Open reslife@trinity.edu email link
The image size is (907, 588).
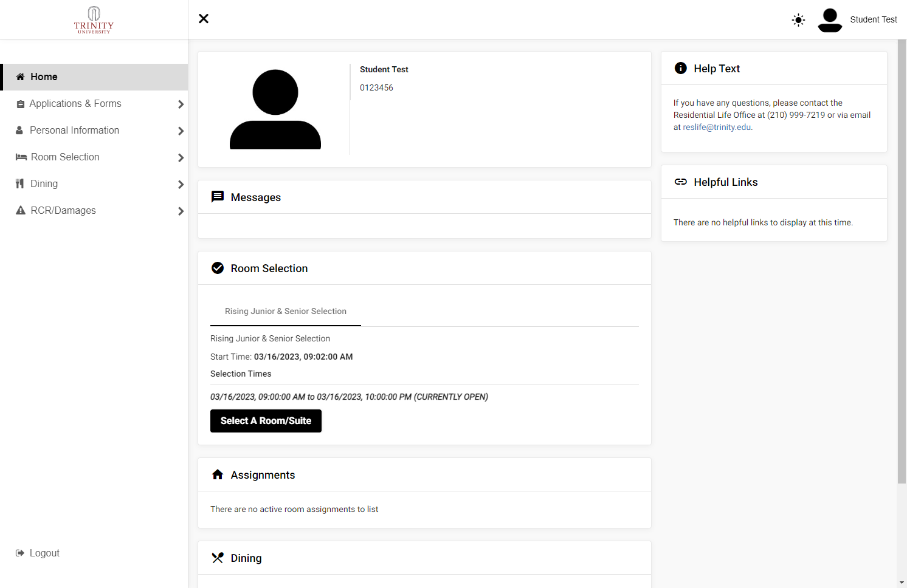coord(717,128)
